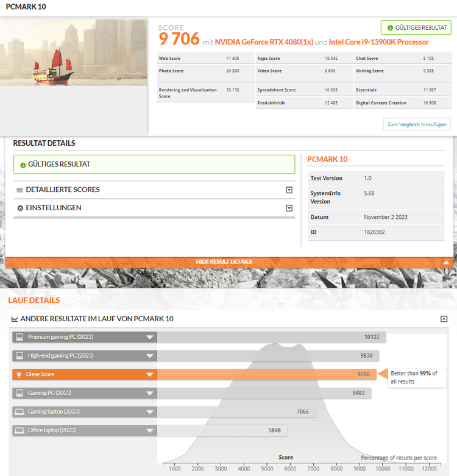Open the Diese Score dropdown arrow
Image resolution: width=457 pixels, height=476 pixels.
(x=149, y=374)
